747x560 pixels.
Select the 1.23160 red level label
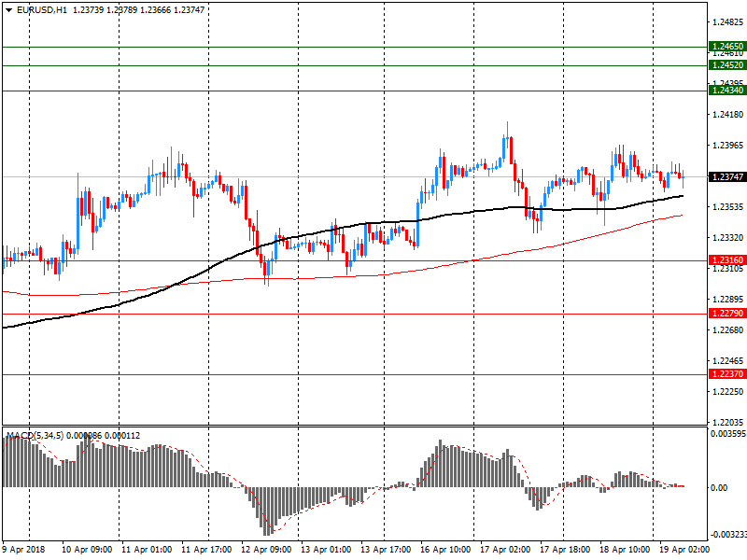[727, 260]
